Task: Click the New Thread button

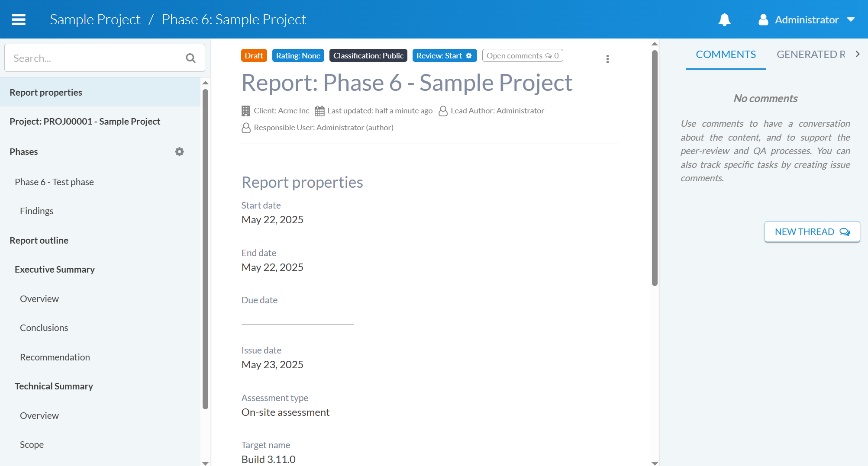Action: tap(812, 232)
